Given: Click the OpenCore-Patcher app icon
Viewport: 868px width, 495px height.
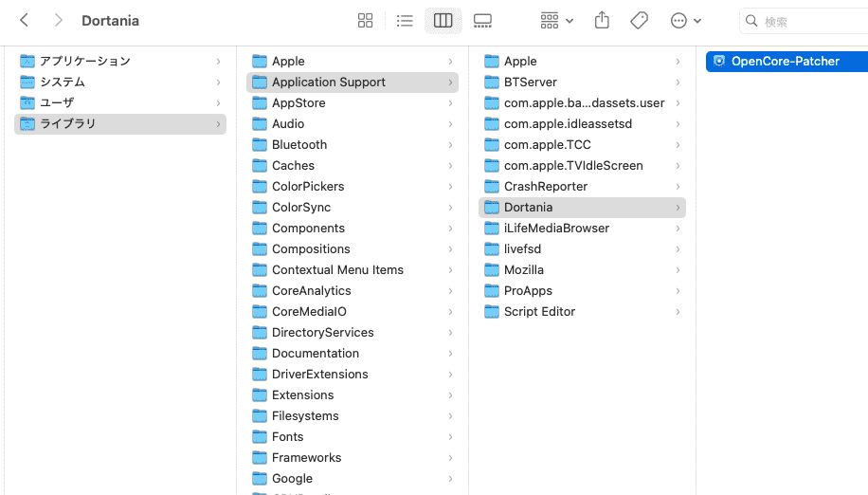Looking at the screenshot, I should click(719, 61).
